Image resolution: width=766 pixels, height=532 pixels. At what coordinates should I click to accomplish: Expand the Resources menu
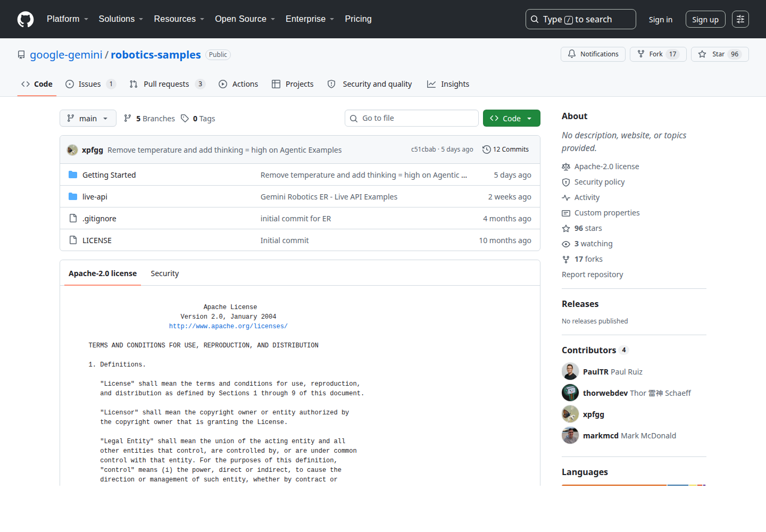coord(179,19)
